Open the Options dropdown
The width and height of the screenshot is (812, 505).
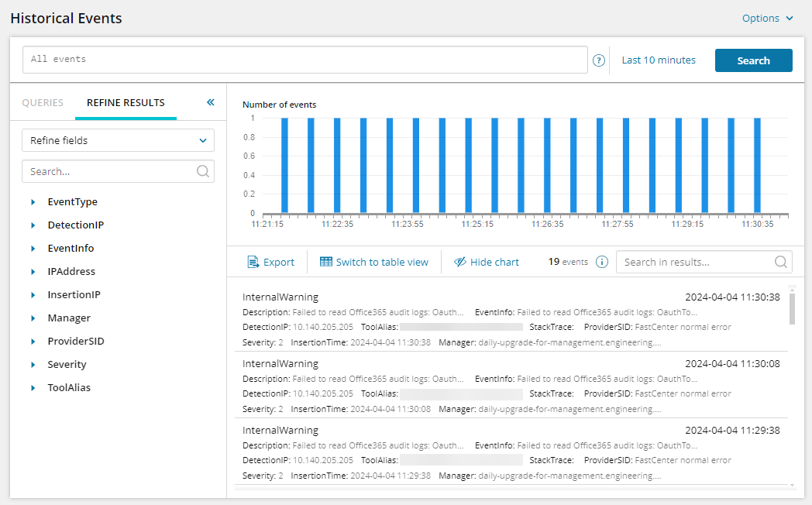coord(768,18)
